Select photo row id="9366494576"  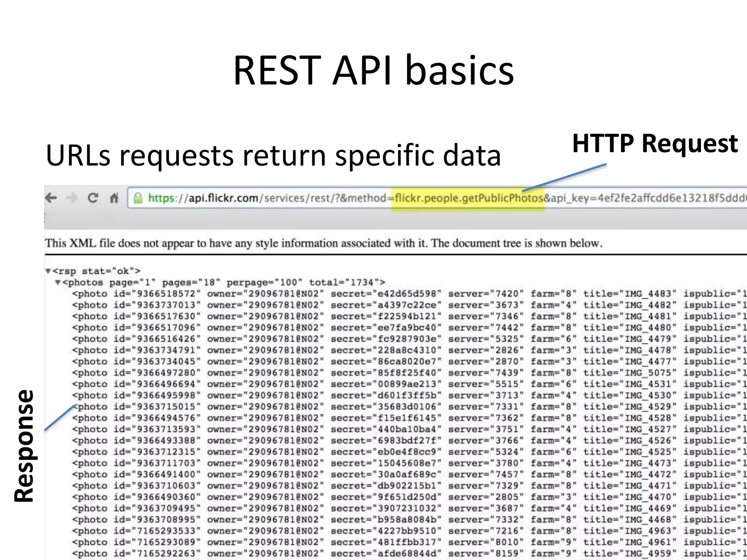tap(409, 418)
